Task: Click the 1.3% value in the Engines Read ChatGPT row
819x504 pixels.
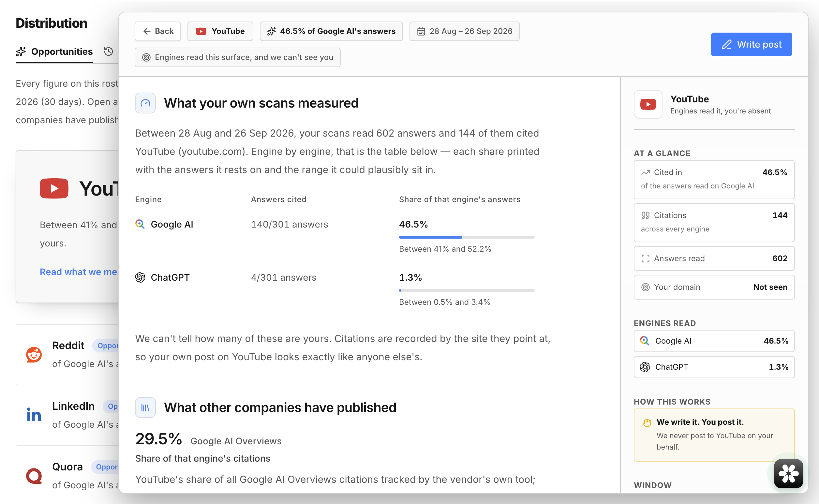Action: (778, 367)
